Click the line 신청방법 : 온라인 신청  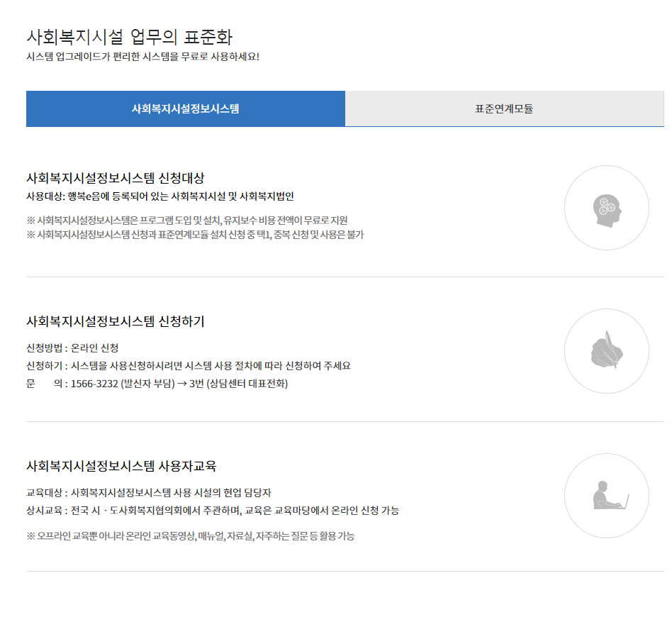[72, 348]
